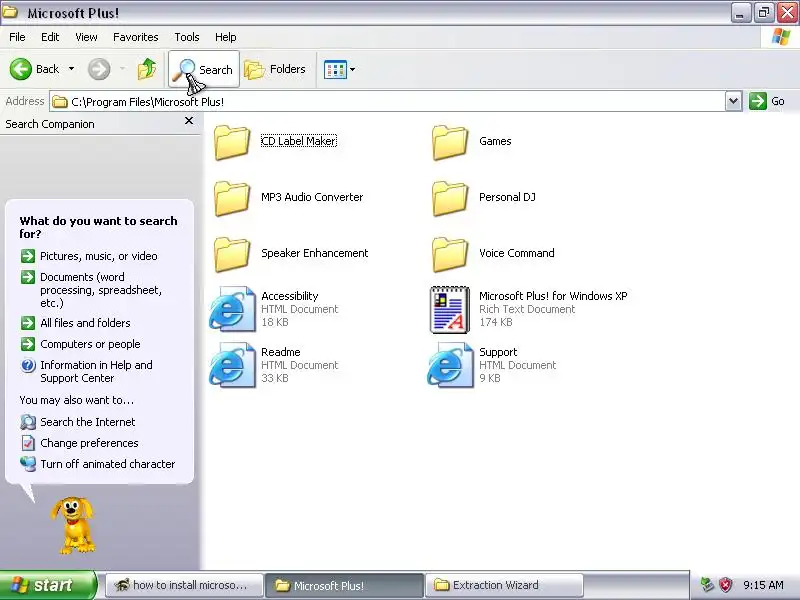Open the Help menu
Screen dimensions: 800x600
tap(226, 37)
